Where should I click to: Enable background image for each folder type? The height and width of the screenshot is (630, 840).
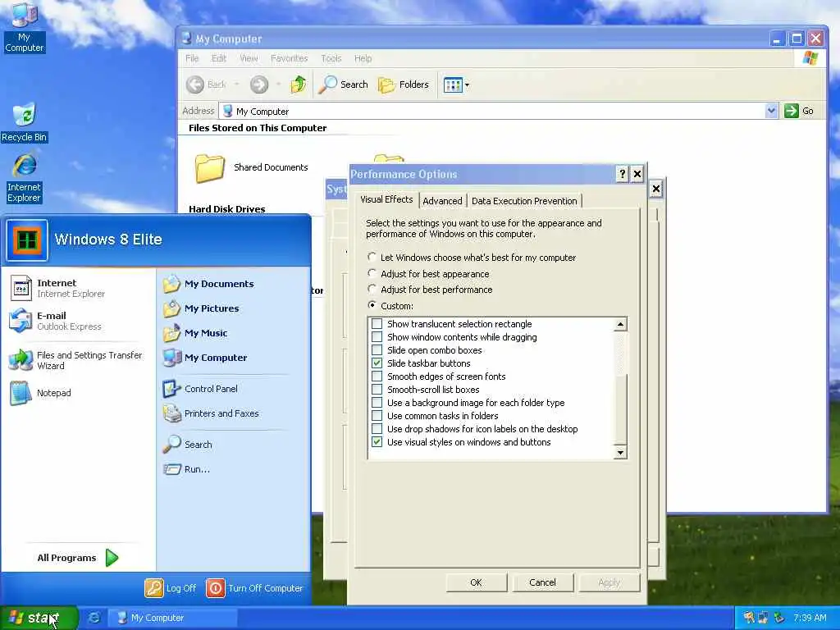pyautogui.click(x=377, y=402)
